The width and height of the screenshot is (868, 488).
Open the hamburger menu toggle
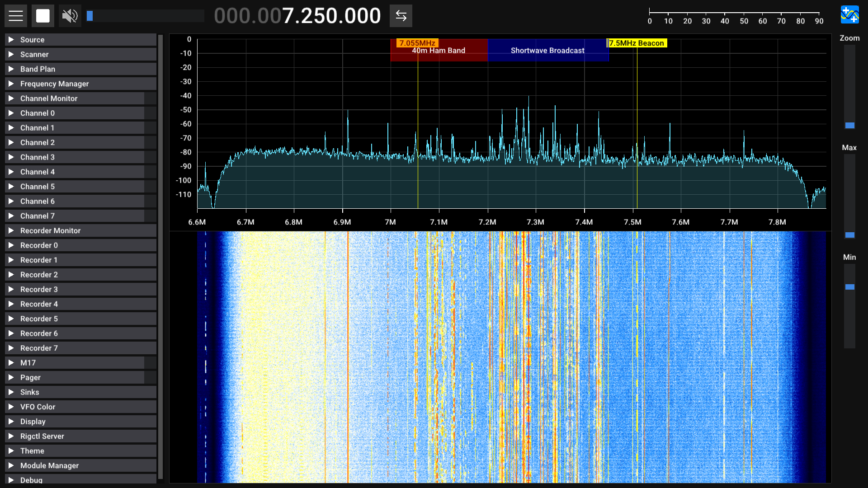[x=16, y=16]
